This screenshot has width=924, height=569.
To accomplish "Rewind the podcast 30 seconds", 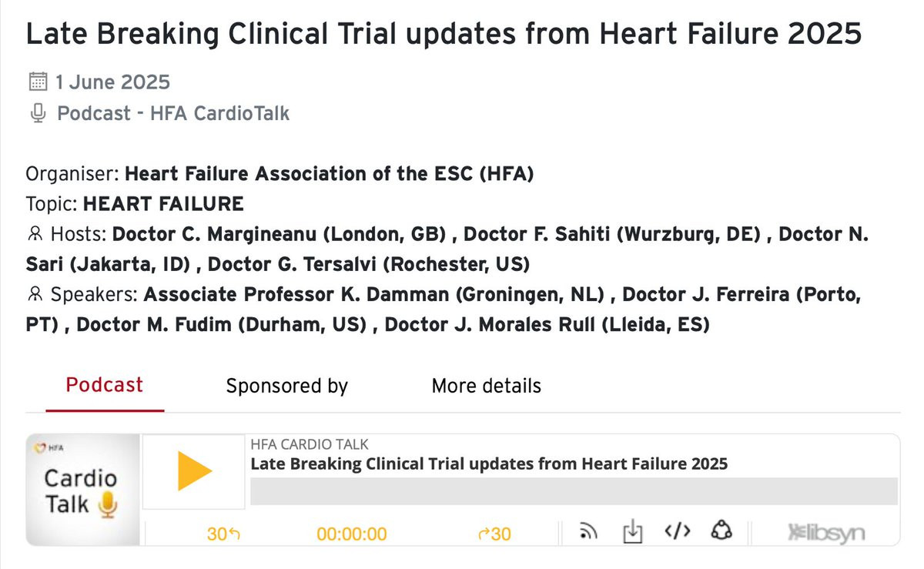I will tap(223, 533).
